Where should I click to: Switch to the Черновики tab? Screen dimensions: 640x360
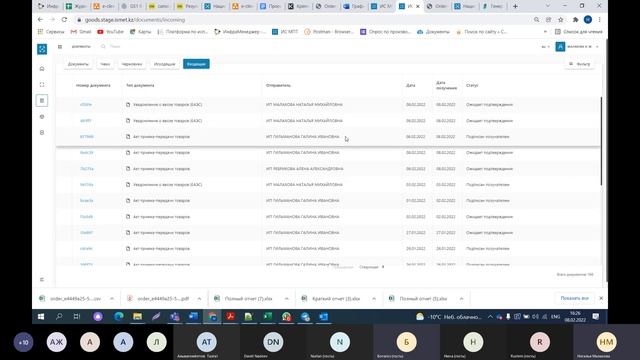click(132, 64)
